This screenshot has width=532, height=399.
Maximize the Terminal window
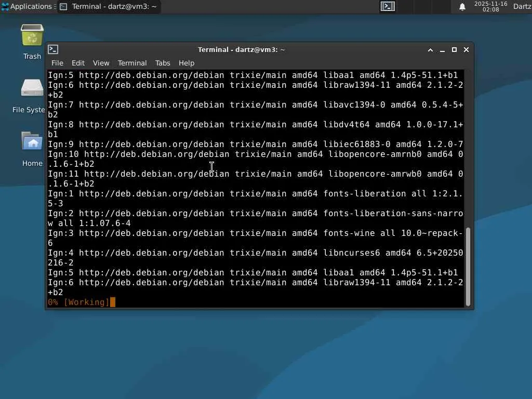click(454, 50)
